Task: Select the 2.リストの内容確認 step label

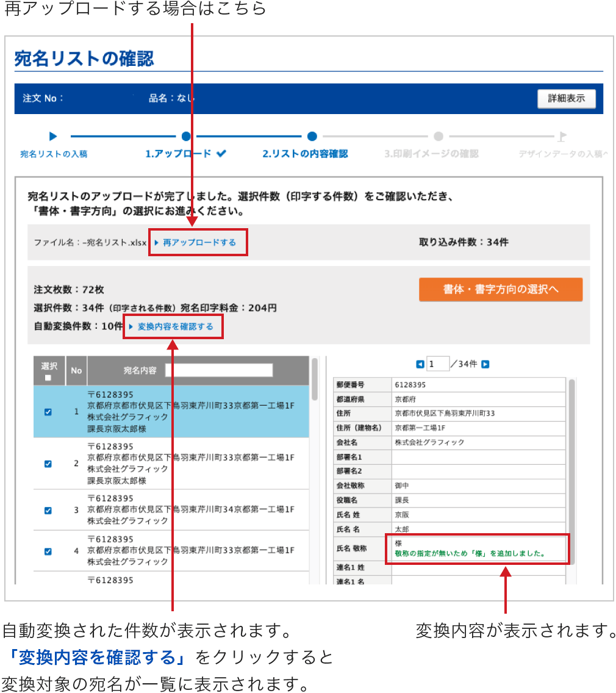Action: coord(305,154)
